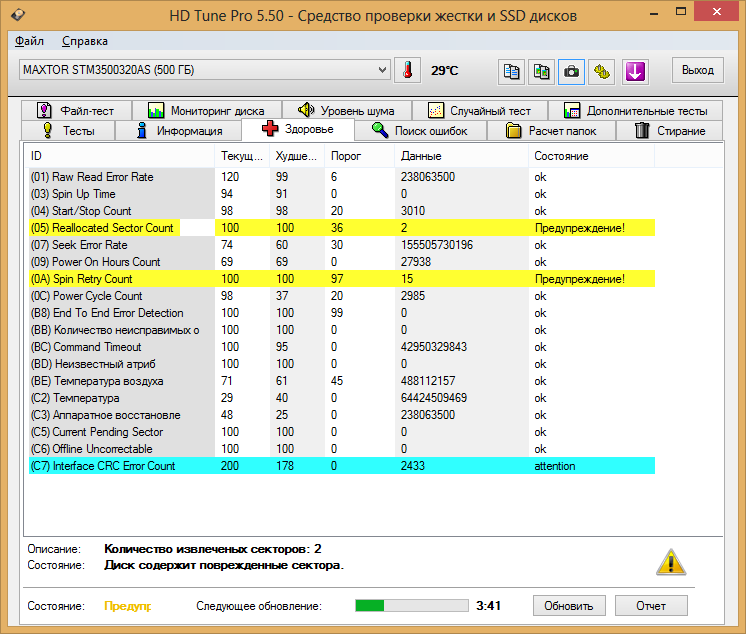Screen dimensions: 746x634
Task: Click the purple download arrow icon
Action: (x=635, y=72)
